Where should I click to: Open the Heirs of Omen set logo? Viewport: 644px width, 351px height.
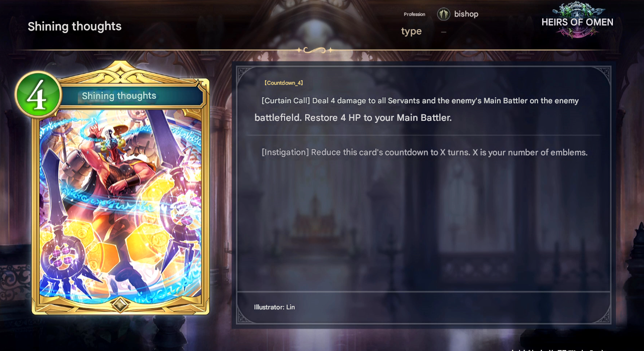[578, 20]
